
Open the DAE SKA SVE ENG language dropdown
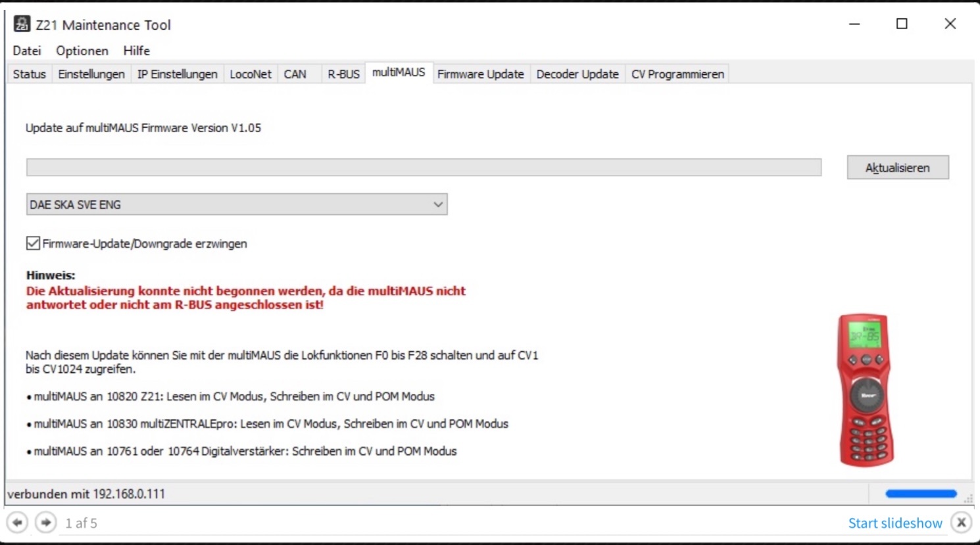(237, 204)
